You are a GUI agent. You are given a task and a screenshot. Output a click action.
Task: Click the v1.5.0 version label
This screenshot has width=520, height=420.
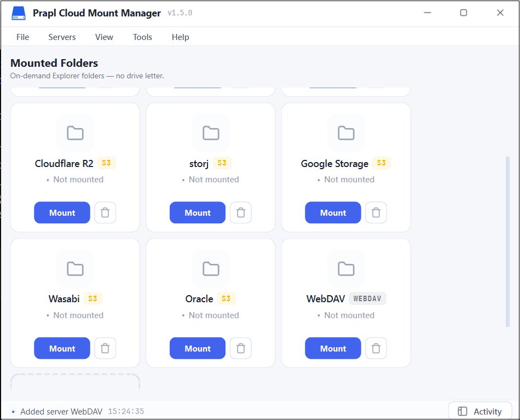pos(180,13)
